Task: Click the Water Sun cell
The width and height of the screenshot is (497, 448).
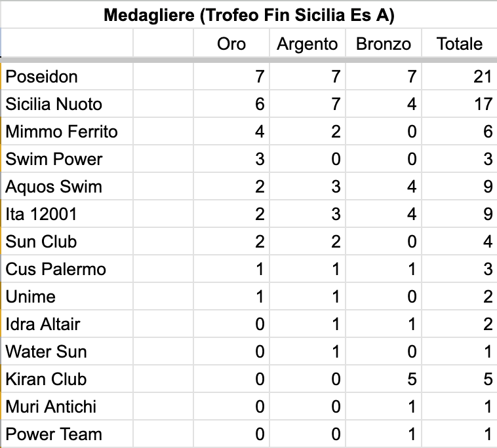Action: (x=67, y=352)
